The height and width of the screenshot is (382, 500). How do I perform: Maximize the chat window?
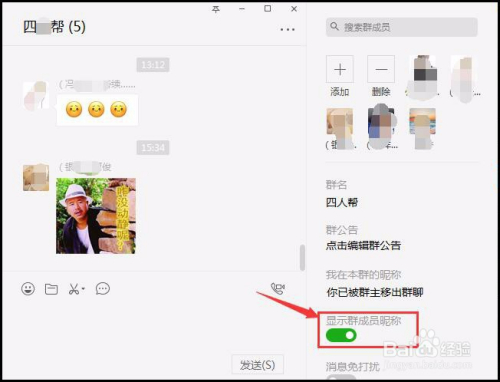coord(268,9)
